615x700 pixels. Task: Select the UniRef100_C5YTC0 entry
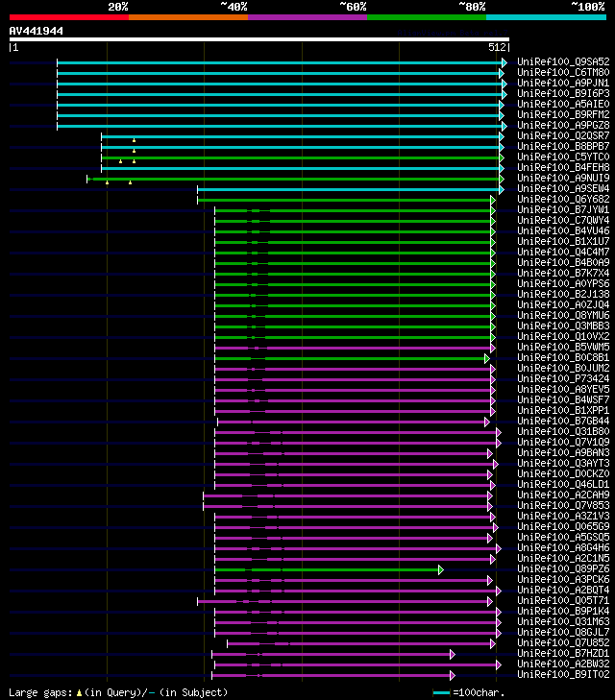[x=563, y=157]
